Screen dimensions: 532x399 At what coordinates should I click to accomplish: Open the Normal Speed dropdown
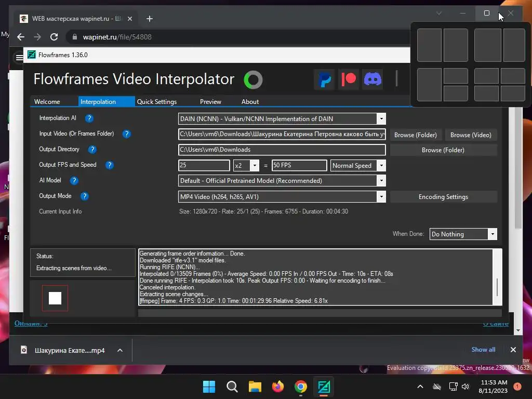381,166
